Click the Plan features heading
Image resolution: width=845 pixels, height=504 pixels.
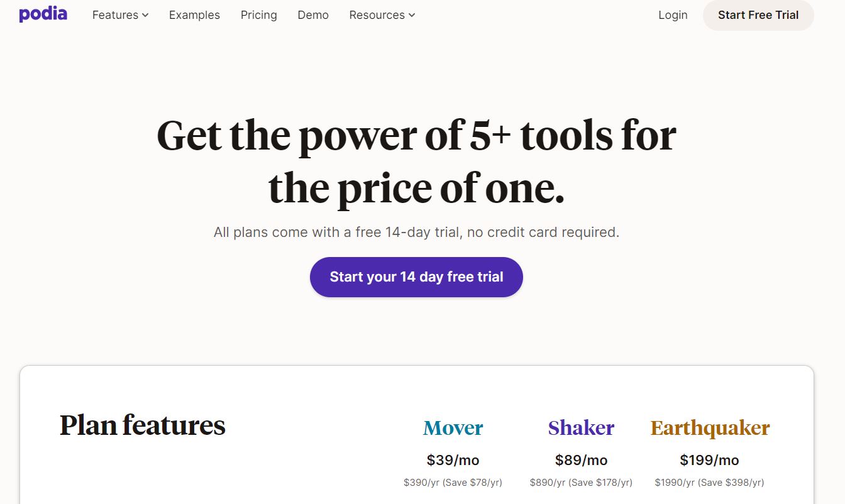pyautogui.click(x=142, y=425)
